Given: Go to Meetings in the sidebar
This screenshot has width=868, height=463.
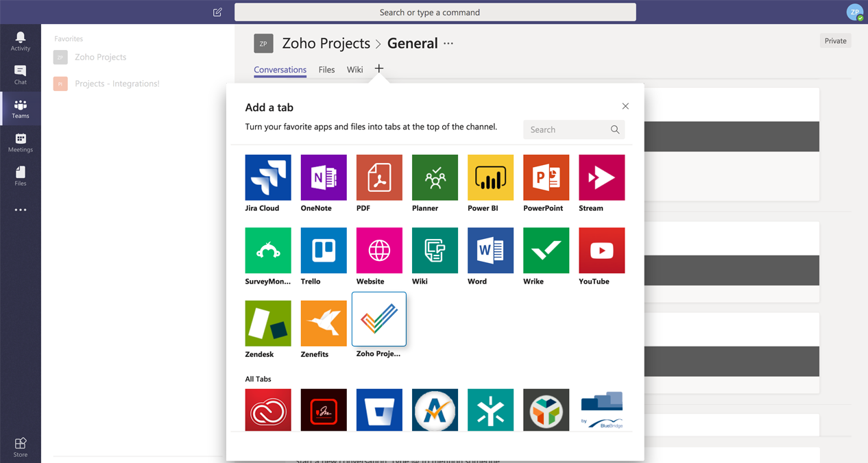Looking at the screenshot, I should pos(21,142).
